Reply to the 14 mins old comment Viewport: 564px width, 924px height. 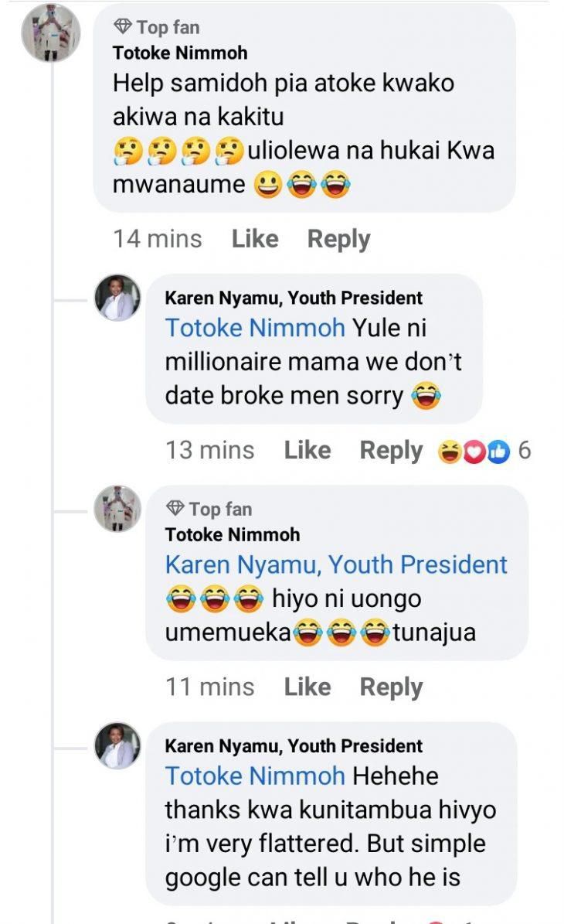338,239
